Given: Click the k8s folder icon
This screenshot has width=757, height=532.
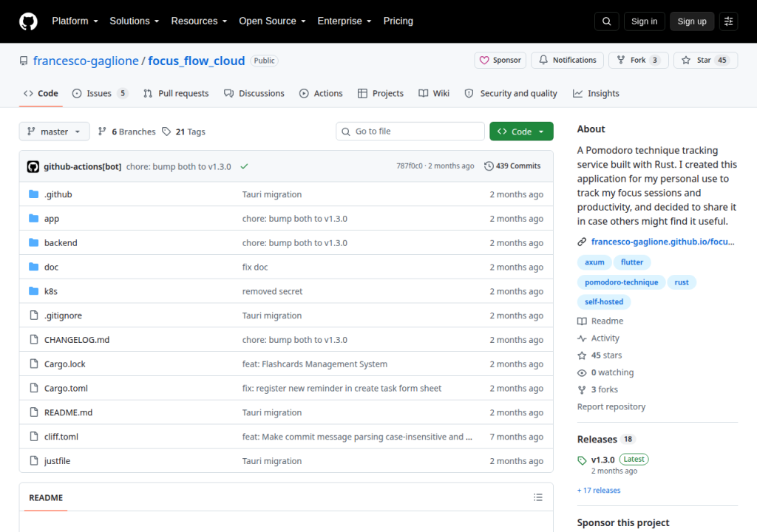Looking at the screenshot, I should click(x=33, y=290).
